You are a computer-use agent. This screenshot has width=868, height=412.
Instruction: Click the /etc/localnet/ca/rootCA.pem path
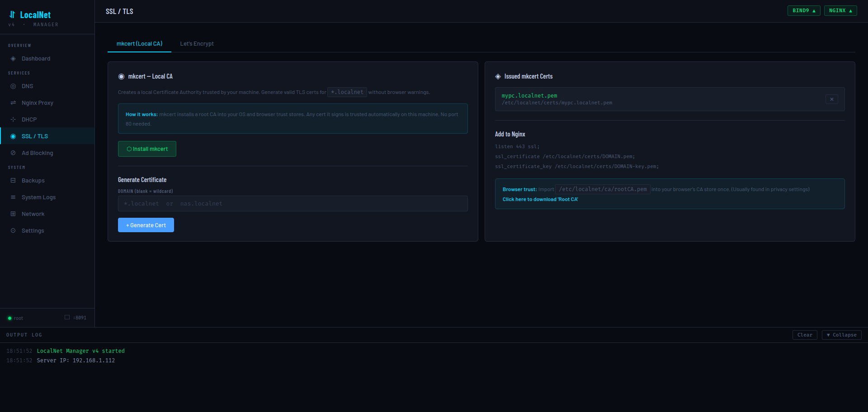point(603,189)
